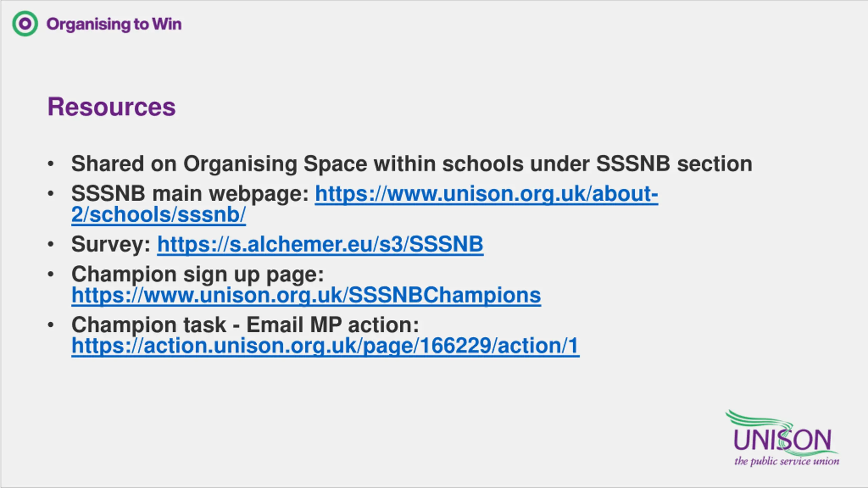
Task: Click the 'Survey:' label text
Action: pos(111,244)
